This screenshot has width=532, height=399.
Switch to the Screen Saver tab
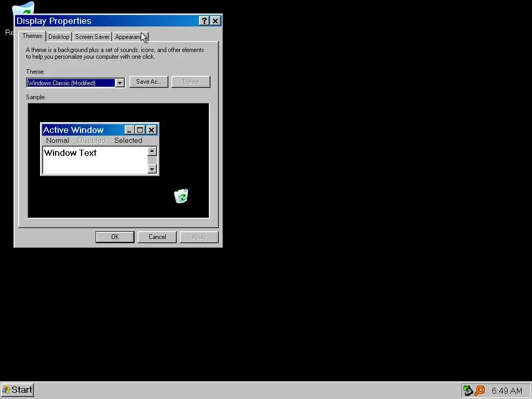tap(92, 37)
